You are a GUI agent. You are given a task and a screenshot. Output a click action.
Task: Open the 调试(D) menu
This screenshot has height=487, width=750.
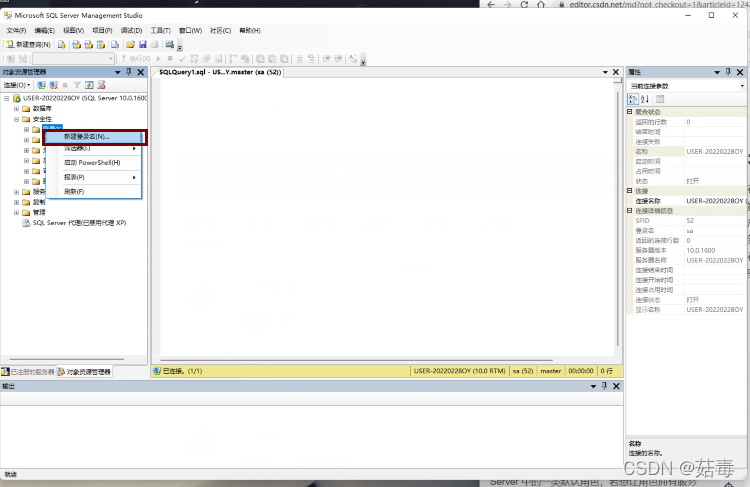coord(131,31)
